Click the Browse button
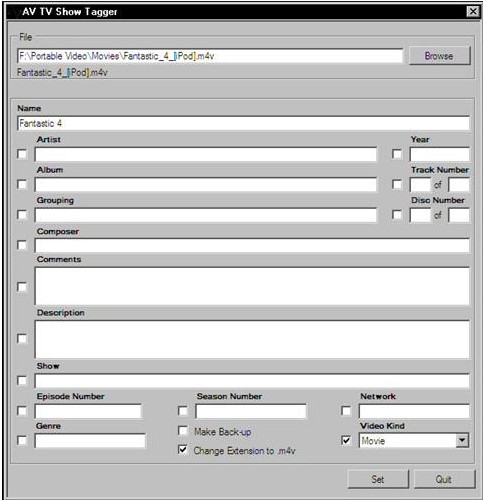 pos(439,56)
